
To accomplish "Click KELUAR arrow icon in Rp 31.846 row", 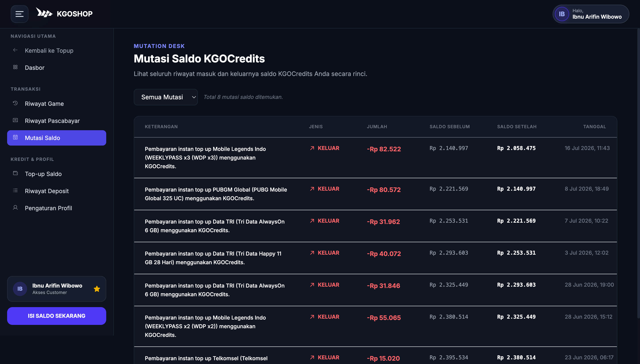I will pyautogui.click(x=312, y=285).
